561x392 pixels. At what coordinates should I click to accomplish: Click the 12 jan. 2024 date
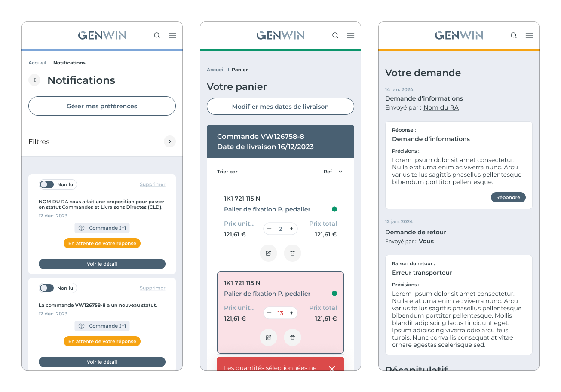point(399,221)
